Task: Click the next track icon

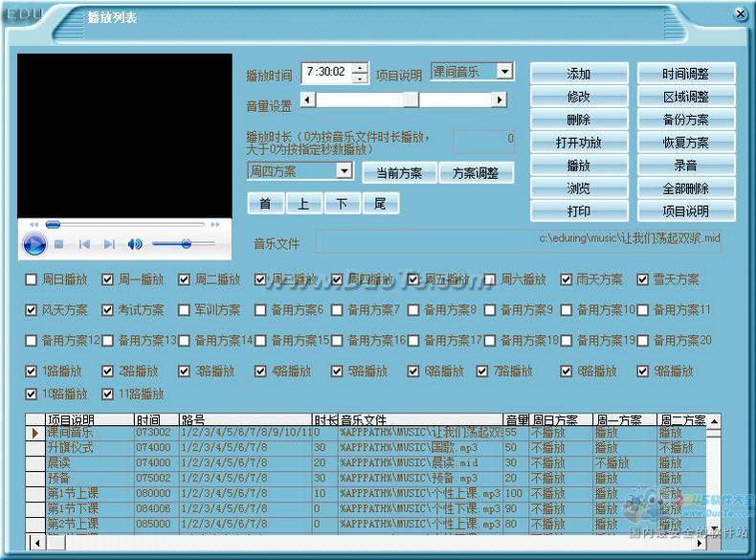Action: [x=109, y=244]
